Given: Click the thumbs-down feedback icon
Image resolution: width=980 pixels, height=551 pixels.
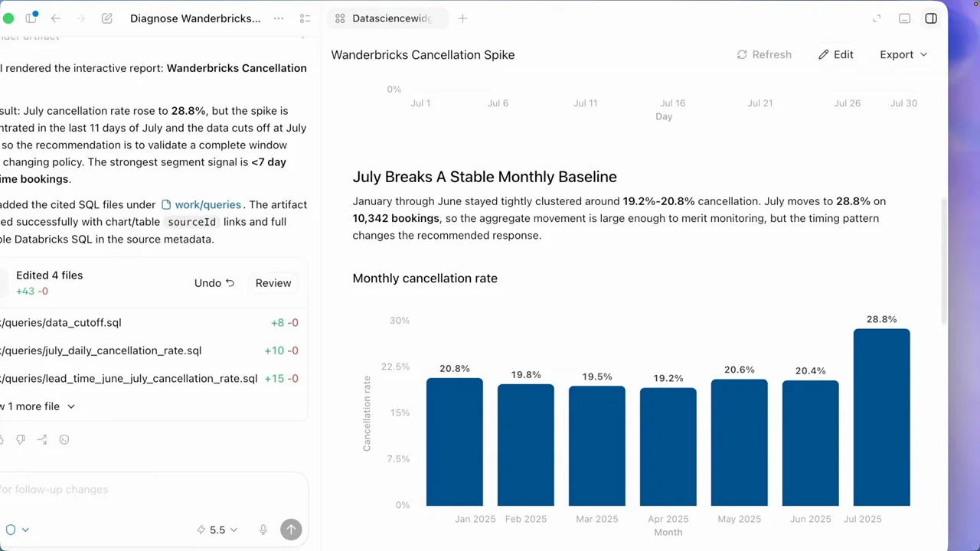Looking at the screenshot, I should 21,439.
